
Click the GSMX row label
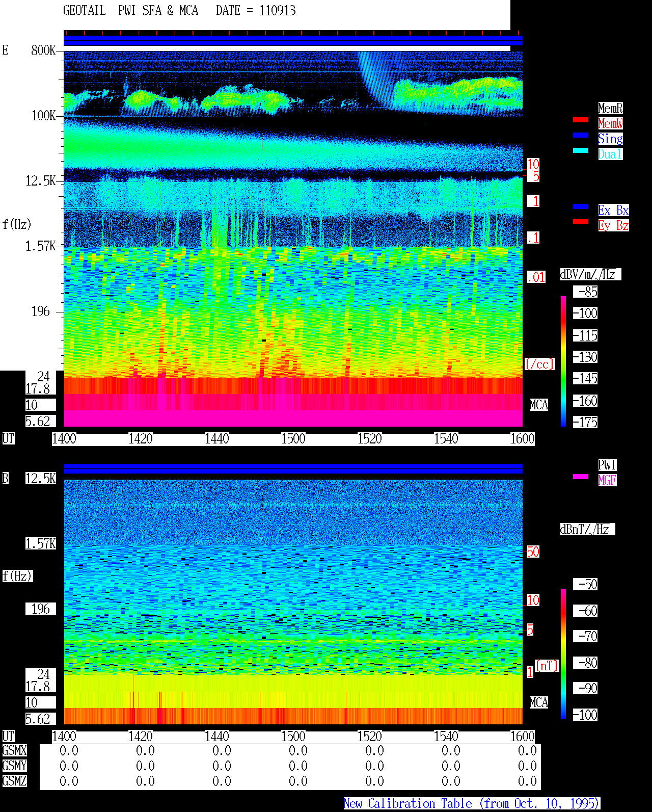(14, 750)
